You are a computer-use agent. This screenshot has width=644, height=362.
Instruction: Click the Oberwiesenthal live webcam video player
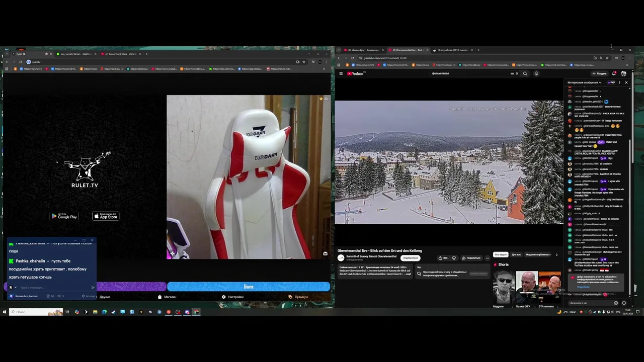(x=449, y=162)
